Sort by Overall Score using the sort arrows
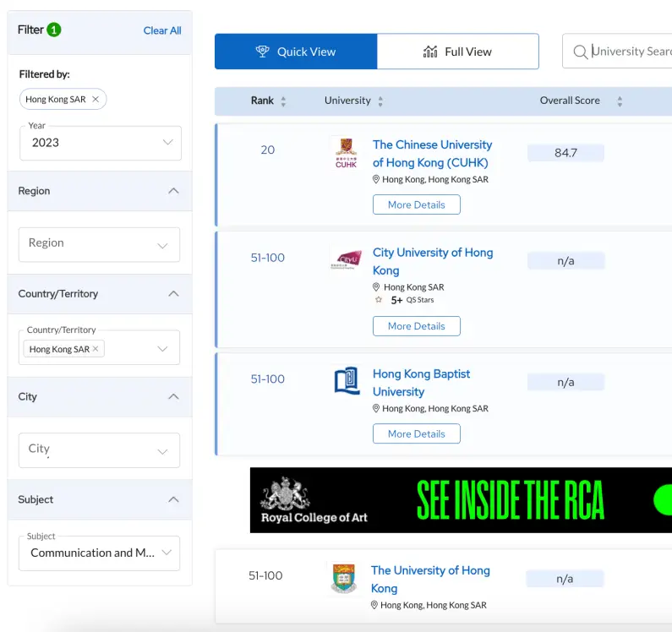Viewport: 672px width, 632px height. 620,101
